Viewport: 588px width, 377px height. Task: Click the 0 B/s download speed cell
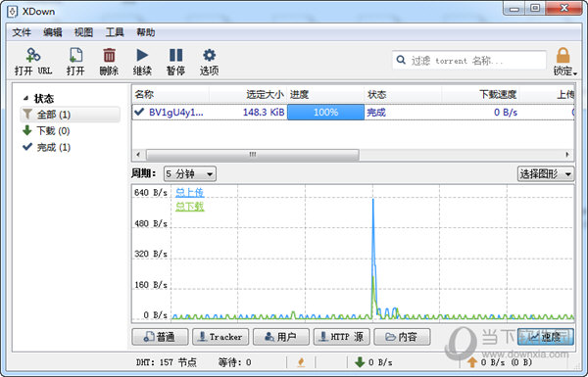pyautogui.click(x=506, y=112)
